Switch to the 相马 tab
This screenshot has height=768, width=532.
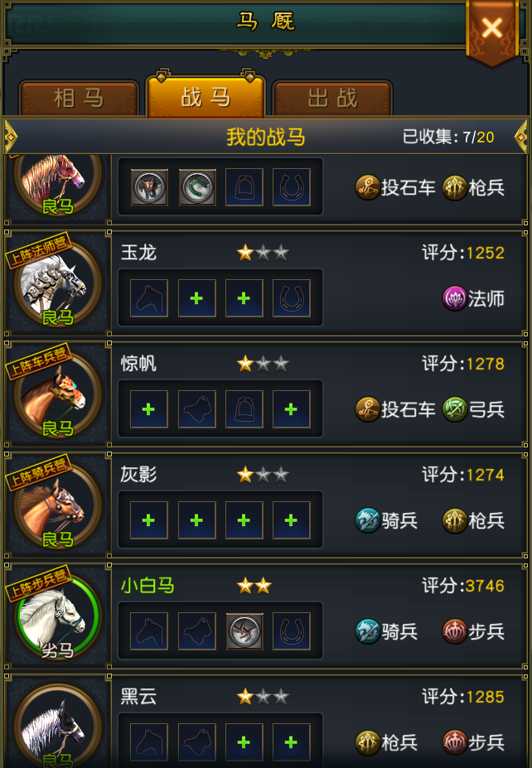pos(79,99)
